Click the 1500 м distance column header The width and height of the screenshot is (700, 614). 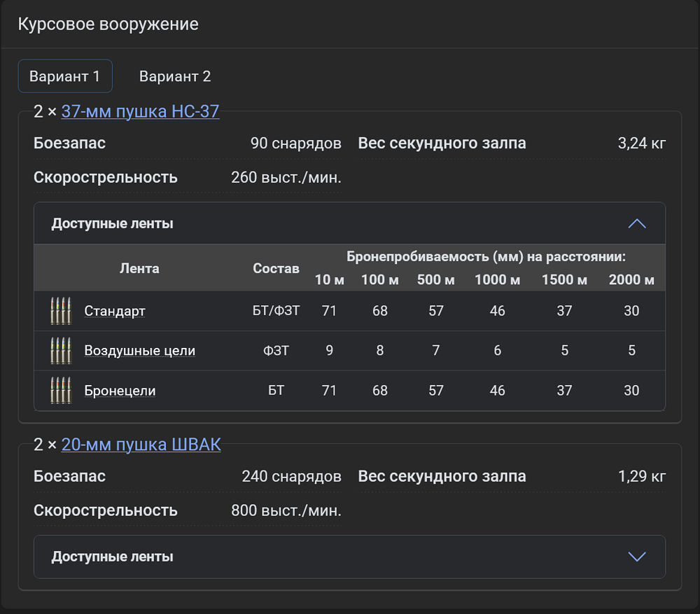564,279
